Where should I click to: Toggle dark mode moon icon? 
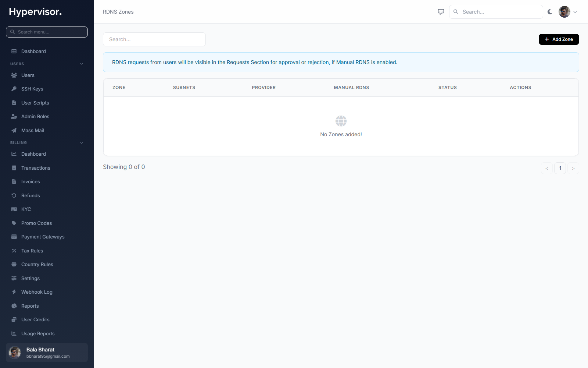(x=550, y=12)
